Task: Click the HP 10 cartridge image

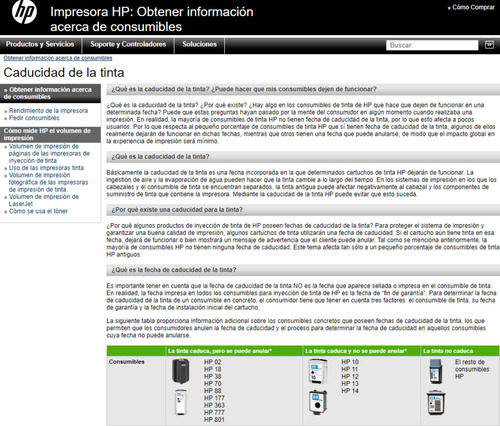Action: [x=317, y=371]
